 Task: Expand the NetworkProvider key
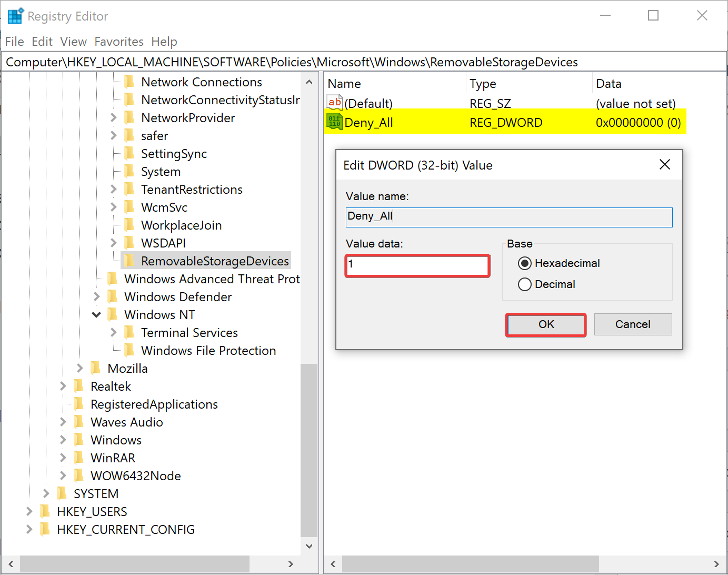(x=113, y=117)
